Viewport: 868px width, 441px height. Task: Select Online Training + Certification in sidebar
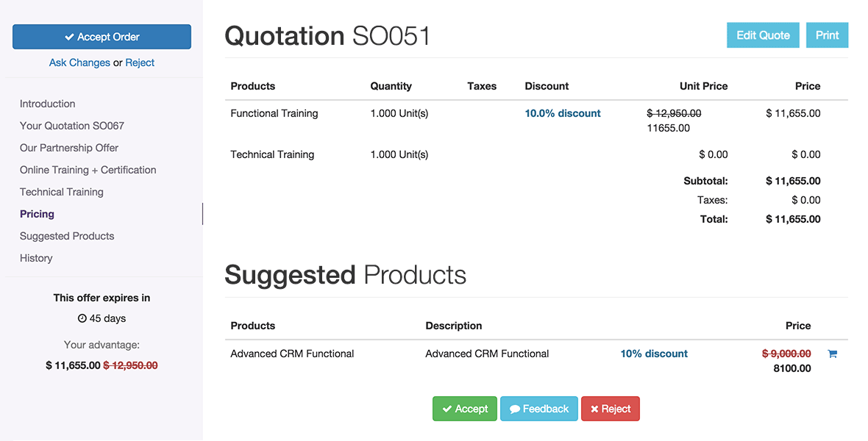88,170
